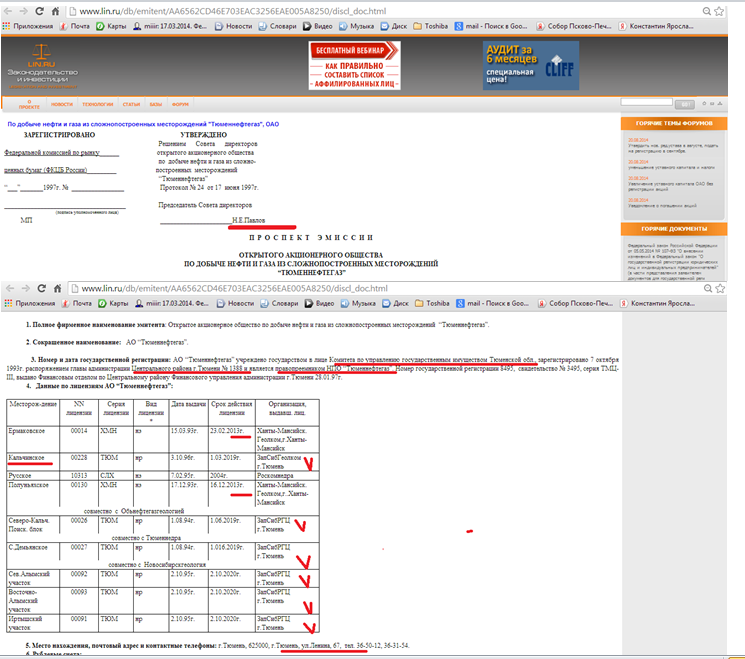The height and width of the screenshot is (659, 745).
Task: Click the forward arrow in lower browser toolbar
Action: [x=26, y=288]
